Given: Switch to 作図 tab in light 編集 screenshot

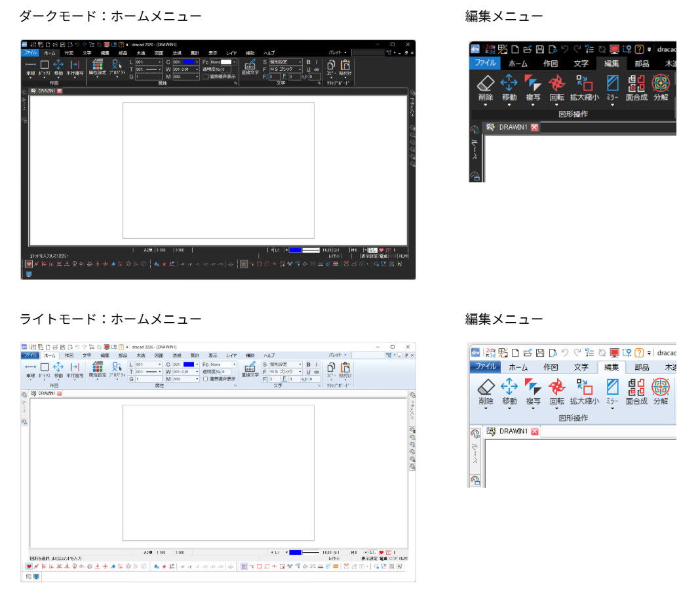Looking at the screenshot, I should 551,367.
